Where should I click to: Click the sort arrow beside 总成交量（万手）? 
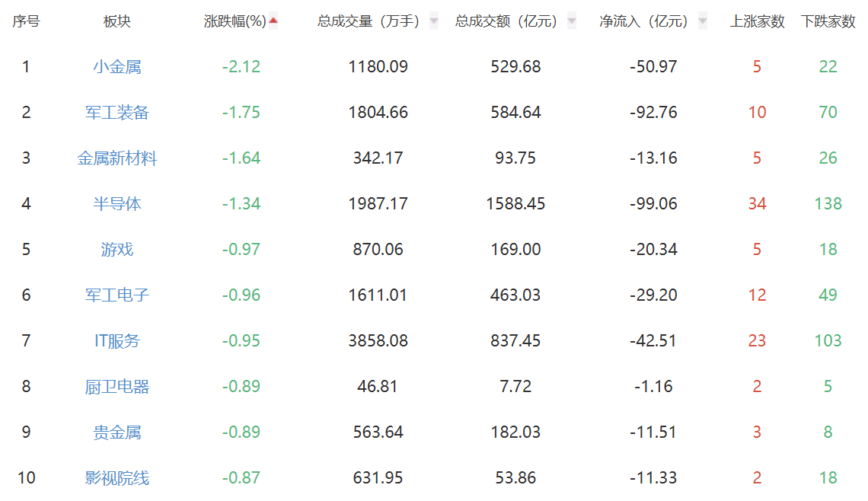click(434, 21)
